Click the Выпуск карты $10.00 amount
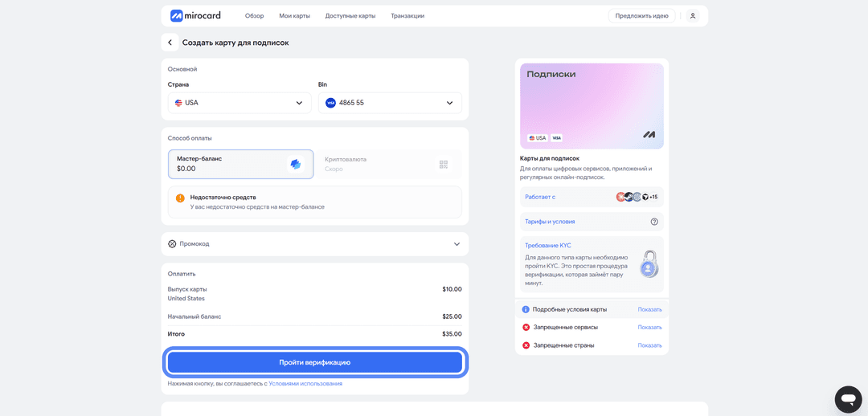 (452, 289)
